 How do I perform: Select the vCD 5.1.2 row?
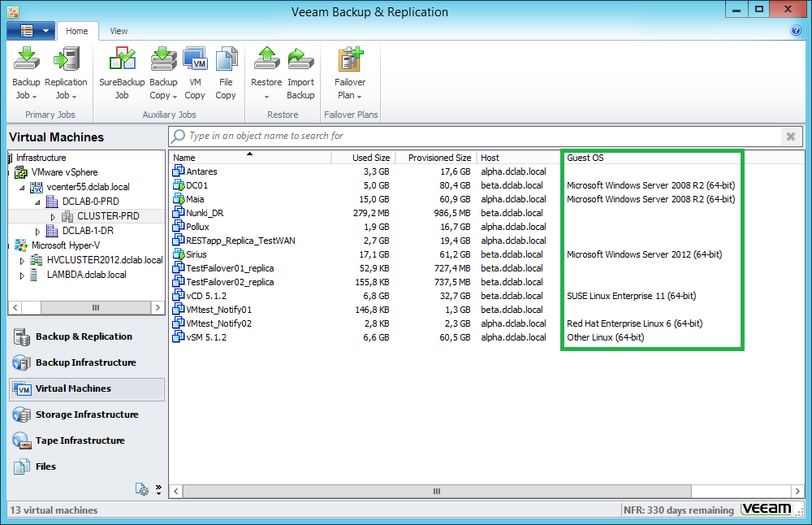(x=456, y=296)
